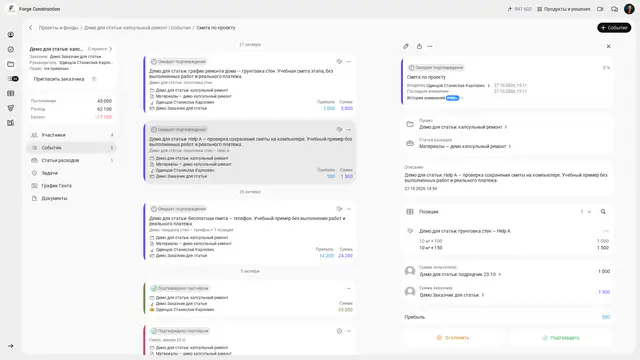The width and height of the screenshot is (640, 360).
Task: Share the estimate via share icon
Action: 419,47
